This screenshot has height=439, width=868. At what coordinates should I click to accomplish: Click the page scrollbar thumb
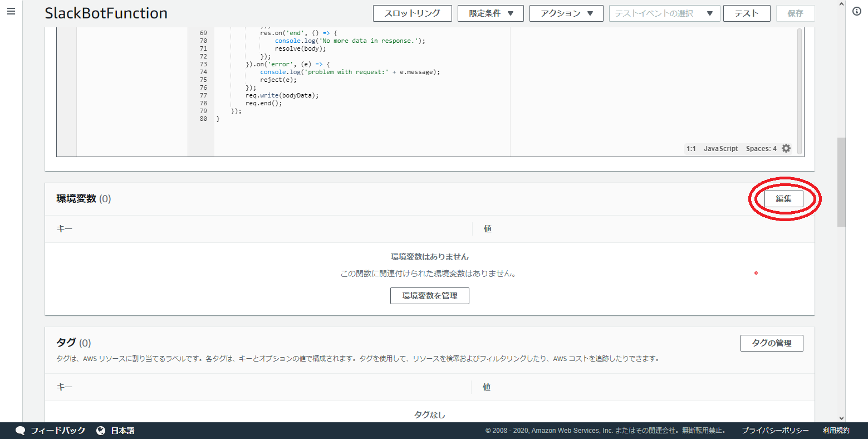[841, 182]
